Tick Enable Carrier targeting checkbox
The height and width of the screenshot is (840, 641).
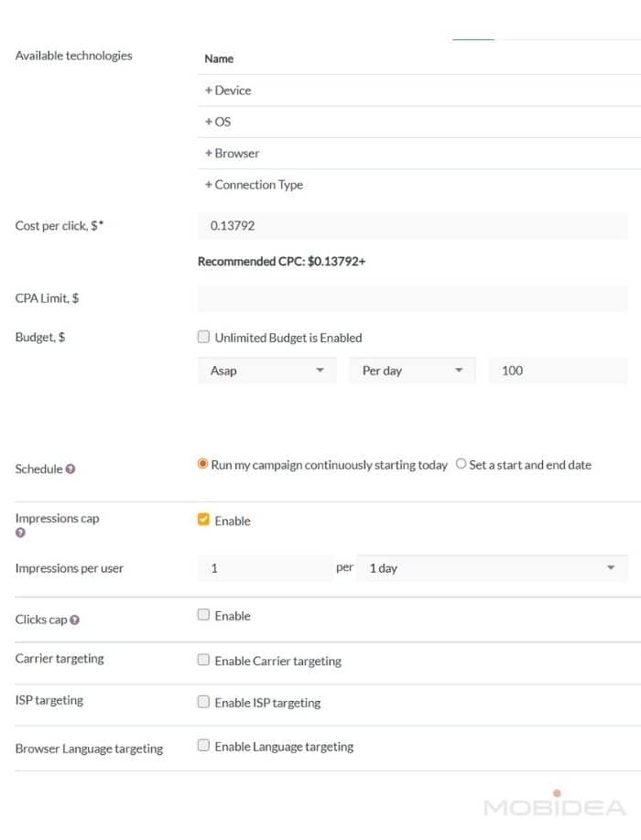pos(204,660)
